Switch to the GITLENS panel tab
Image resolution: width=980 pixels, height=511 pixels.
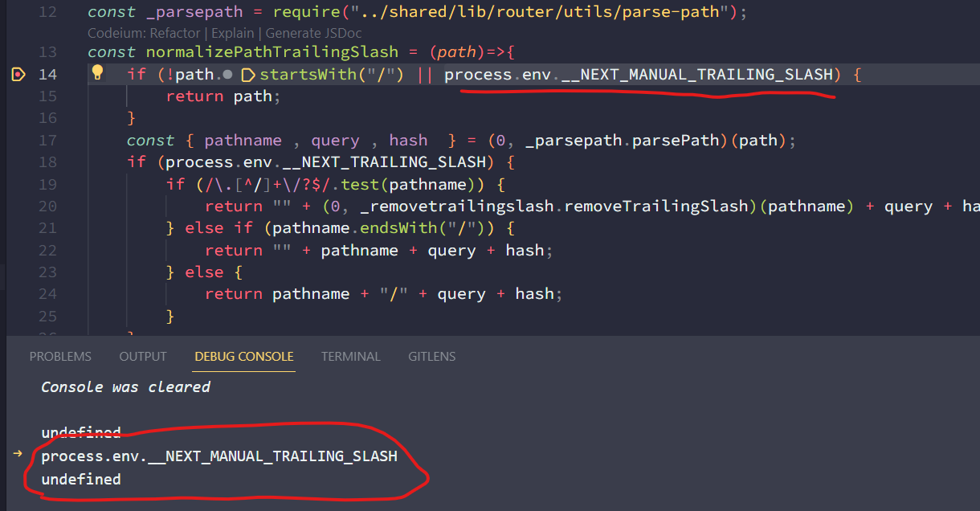[x=431, y=356]
